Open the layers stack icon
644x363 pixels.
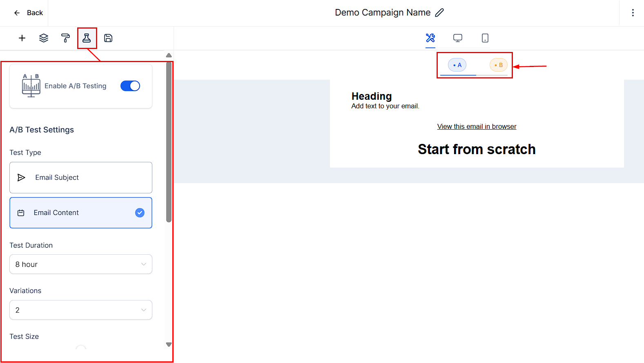coord(44,38)
